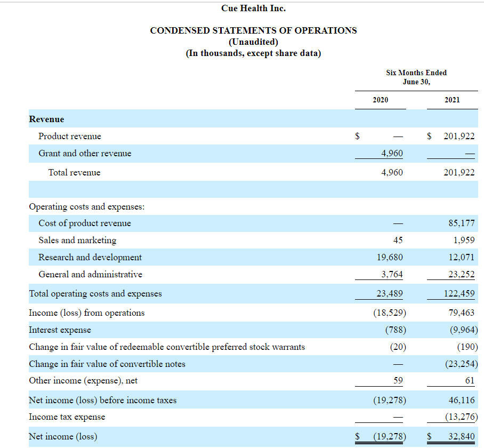The image size is (484, 448).
Task: Click Total revenue 2020 value 4,960
Action: (x=392, y=173)
